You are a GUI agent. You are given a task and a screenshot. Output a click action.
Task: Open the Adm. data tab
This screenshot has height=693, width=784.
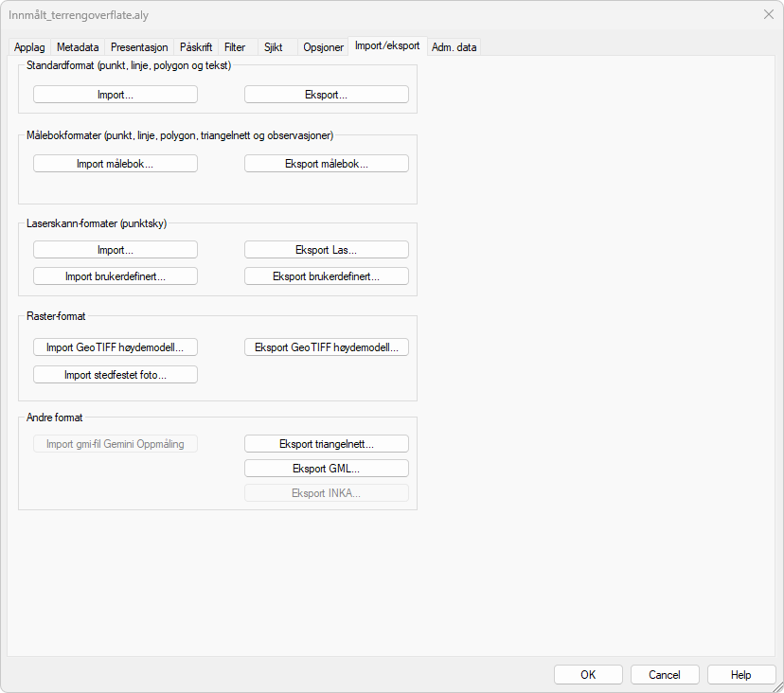(454, 47)
